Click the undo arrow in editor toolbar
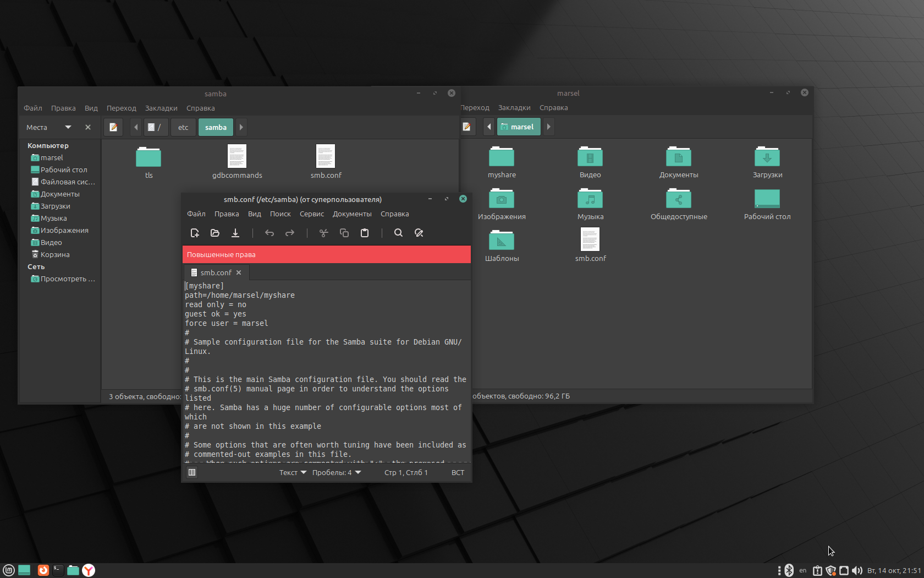Image resolution: width=924 pixels, height=578 pixels. (x=269, y=233)
